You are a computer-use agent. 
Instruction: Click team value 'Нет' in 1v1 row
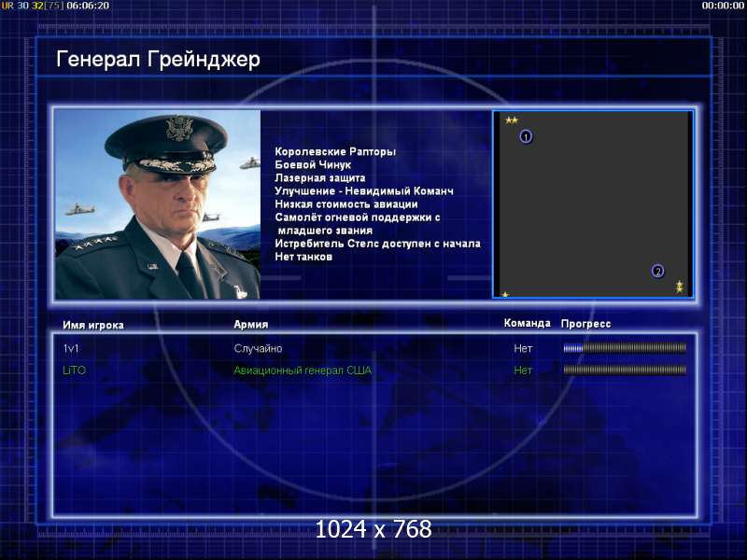point(523,348)
